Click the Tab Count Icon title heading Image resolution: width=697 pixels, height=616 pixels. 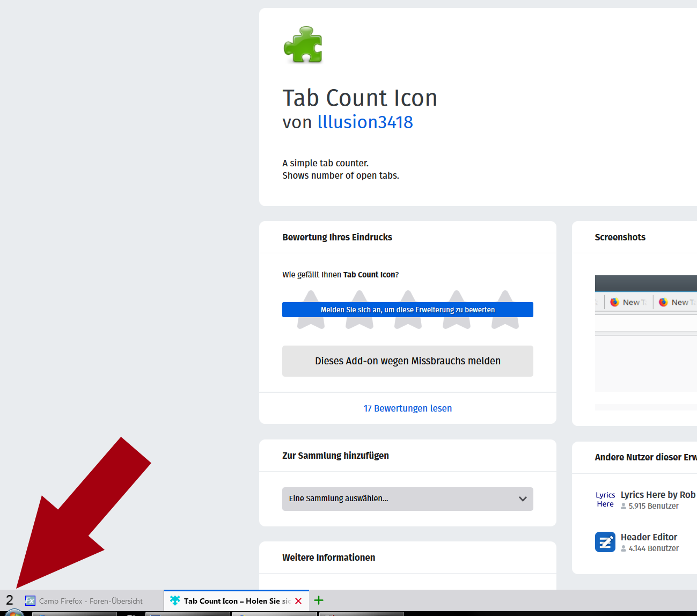[360, 98]
